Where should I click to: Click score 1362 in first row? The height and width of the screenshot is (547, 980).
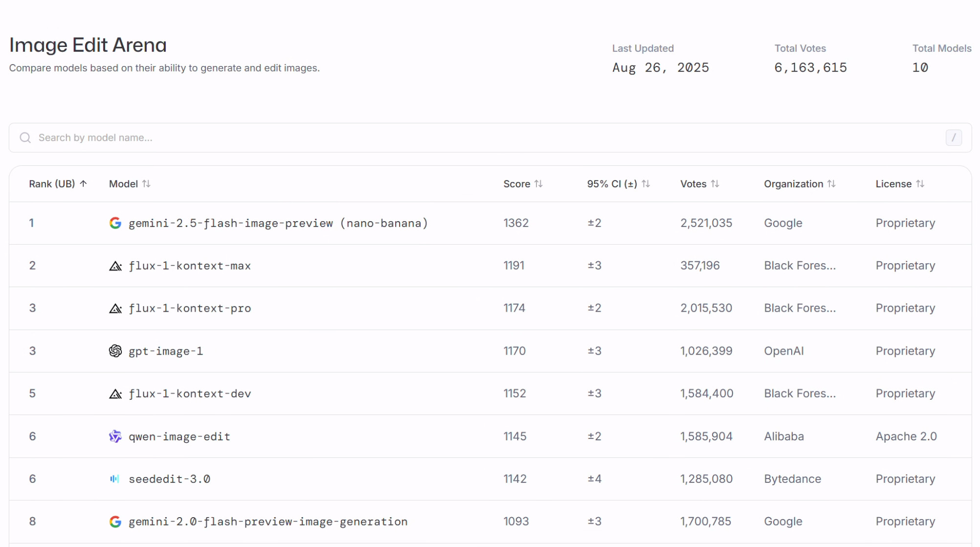point(516,223)
